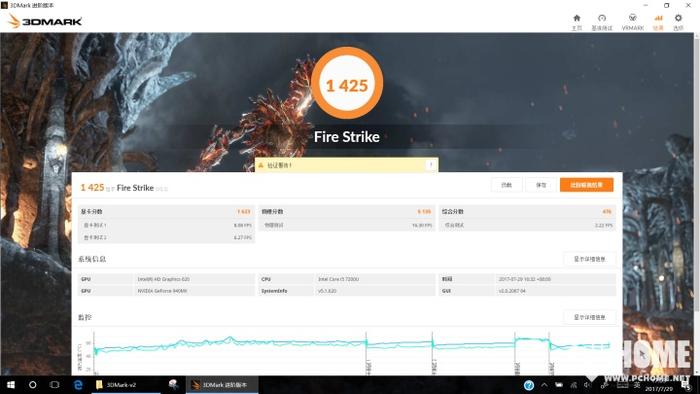The image size is (700, 394).
Task: Switch to the VRMARK section
Action: point(633,22)
